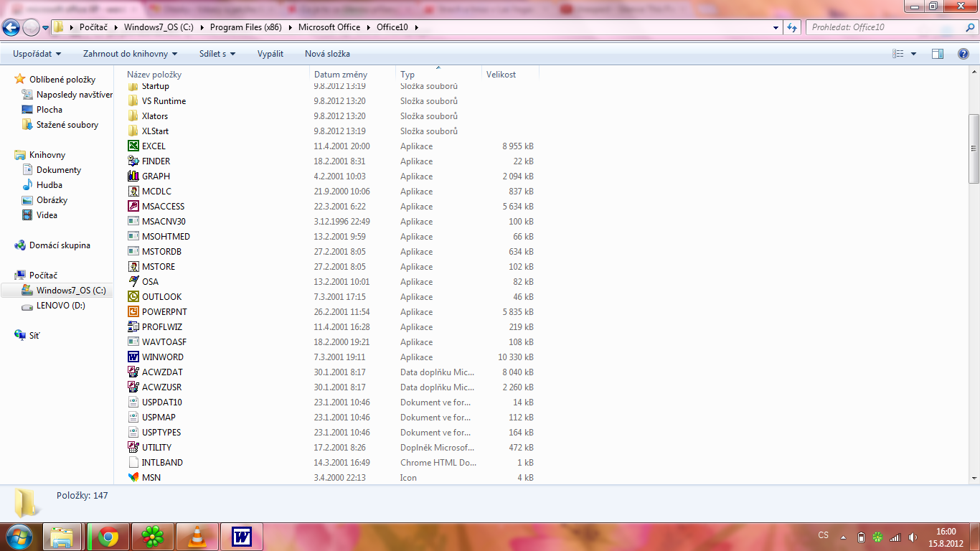Click the file list vertical scrollbar thumb
The width and height of the screenshot is (980, 551).
974,149
